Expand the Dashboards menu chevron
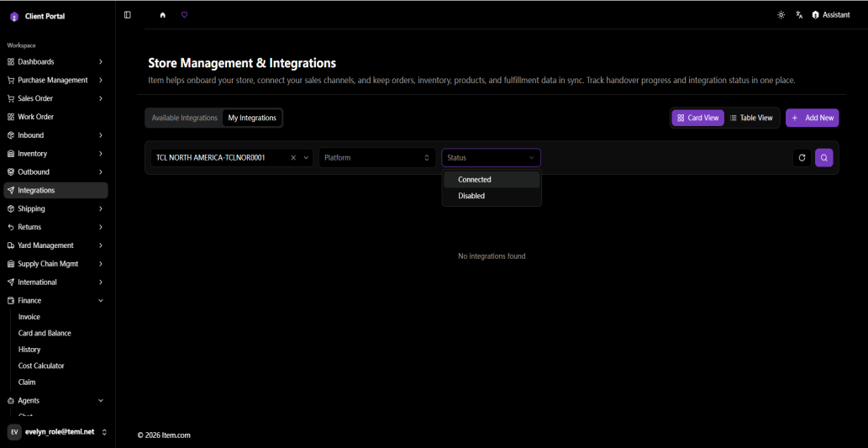Viewport: 868px width, 448px height. point(101,61)
